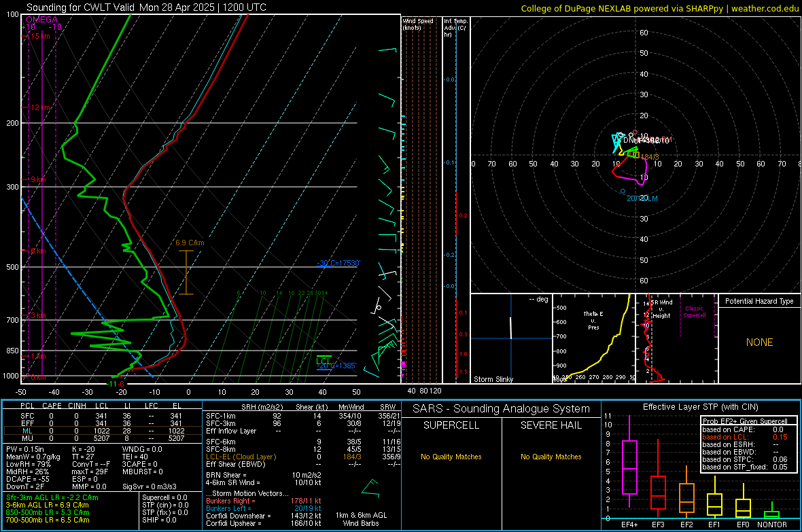802x532 pixels.
Task: Click the sounding title 'Sounding for CWLT Valid'
Action: tap(81, 7)
